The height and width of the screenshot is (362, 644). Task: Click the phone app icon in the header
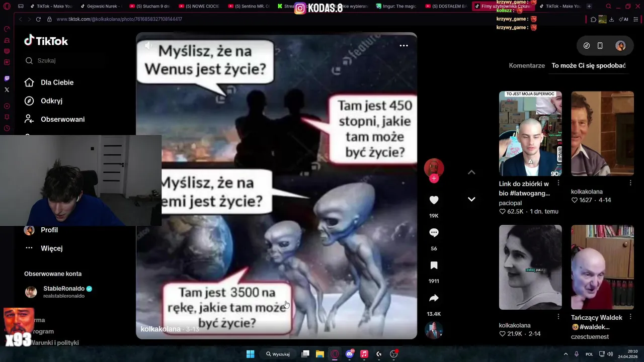(600, 46)
